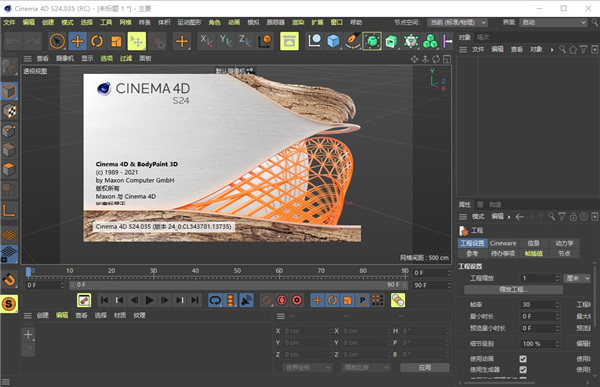Viewport: 600px width, 387px height.
Task: Switch to the 属性 attributes tab
Action: point(465,204)
